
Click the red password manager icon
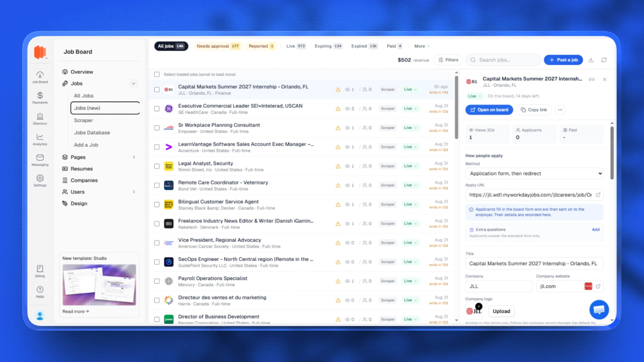(588, 286)
